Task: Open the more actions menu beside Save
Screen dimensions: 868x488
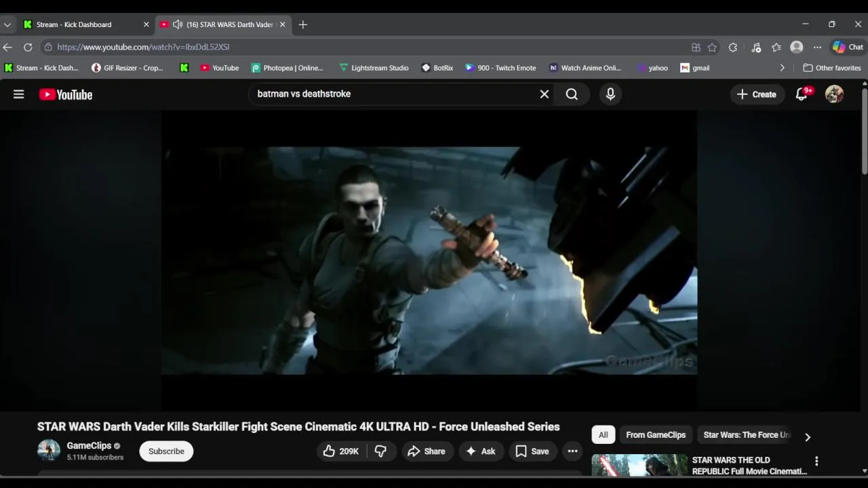Action: [572, 451]
